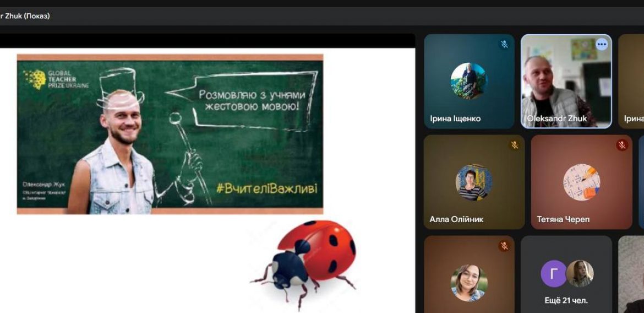Click the Тетяна Череп name label
The image size is (644, 313).
click(x=563, y=219)
